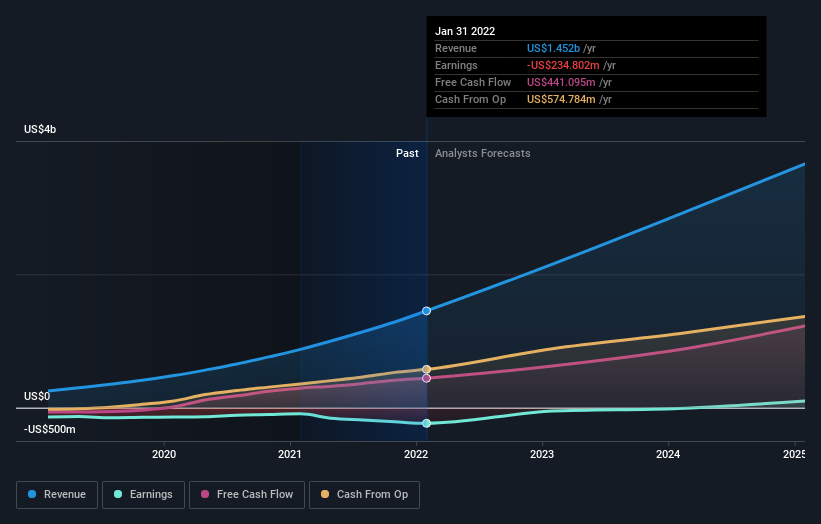The height and width of the screenshot is (524, 821).
Task: Click the 2023 x-axis label
Action: click(542, 454)
